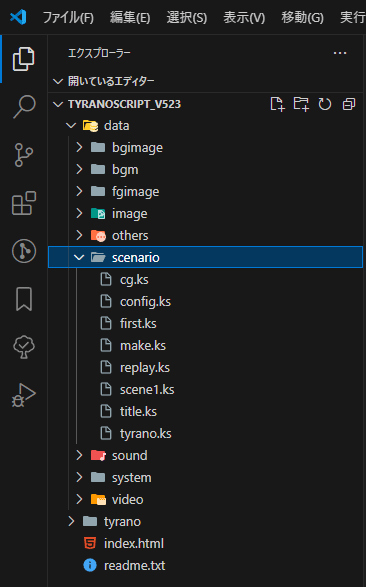Open first.ks file
Screen dimensions: 366x587
(x=205, y=323)
